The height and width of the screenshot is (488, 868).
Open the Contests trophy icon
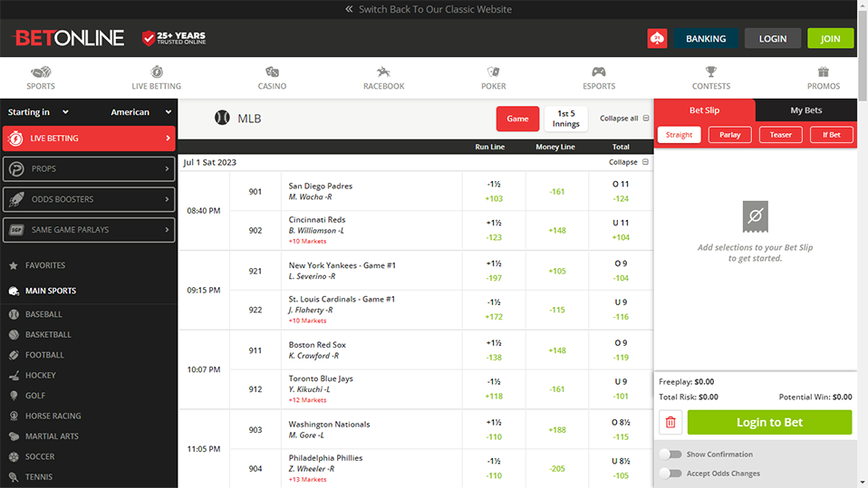point(711,72)
